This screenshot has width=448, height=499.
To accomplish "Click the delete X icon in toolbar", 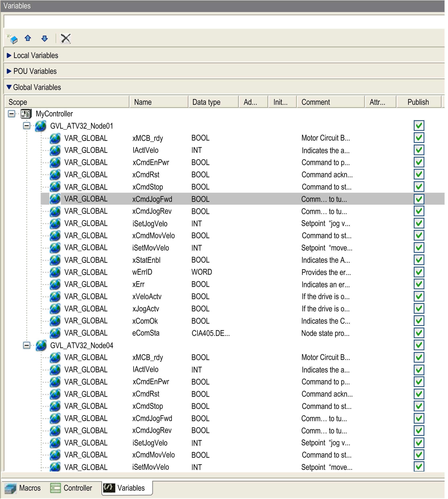I will [66, 39].
